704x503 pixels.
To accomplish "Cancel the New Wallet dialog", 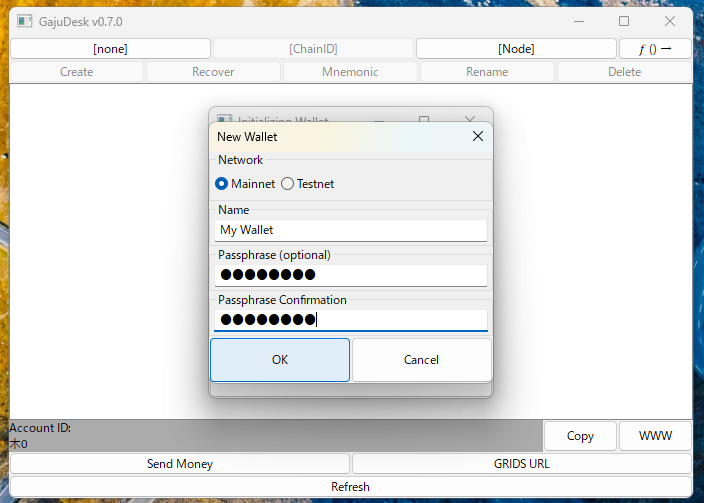I will point(421,360).
